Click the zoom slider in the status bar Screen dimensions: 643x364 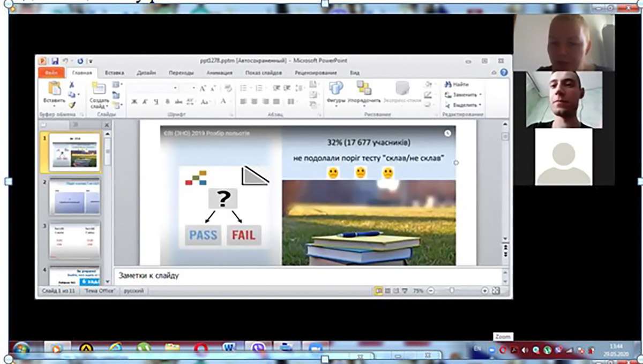pos(452,291)
